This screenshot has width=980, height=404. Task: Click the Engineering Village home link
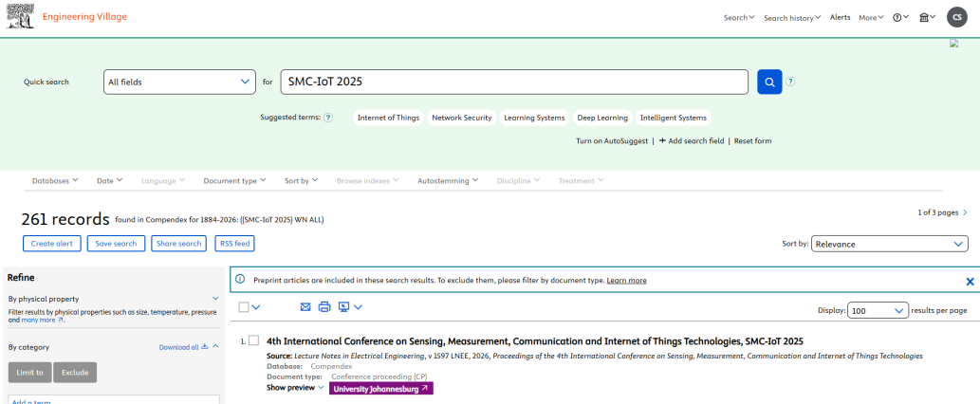point(84,17)
